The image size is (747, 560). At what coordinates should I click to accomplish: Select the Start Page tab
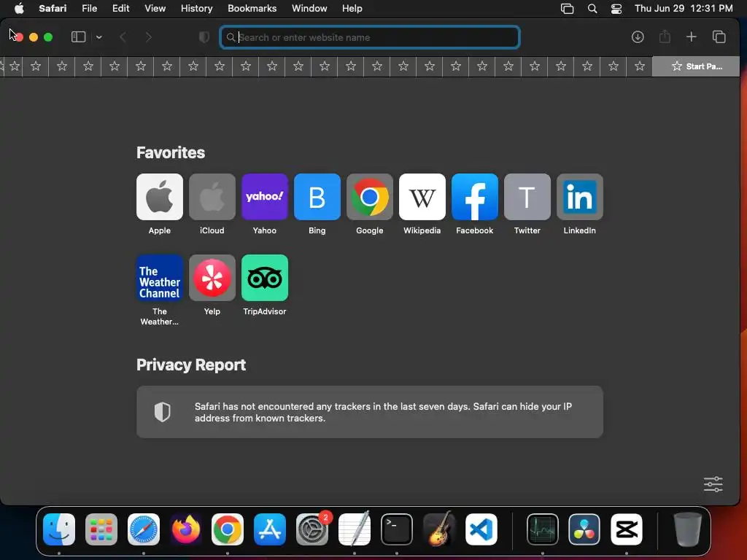pos(695,66)
